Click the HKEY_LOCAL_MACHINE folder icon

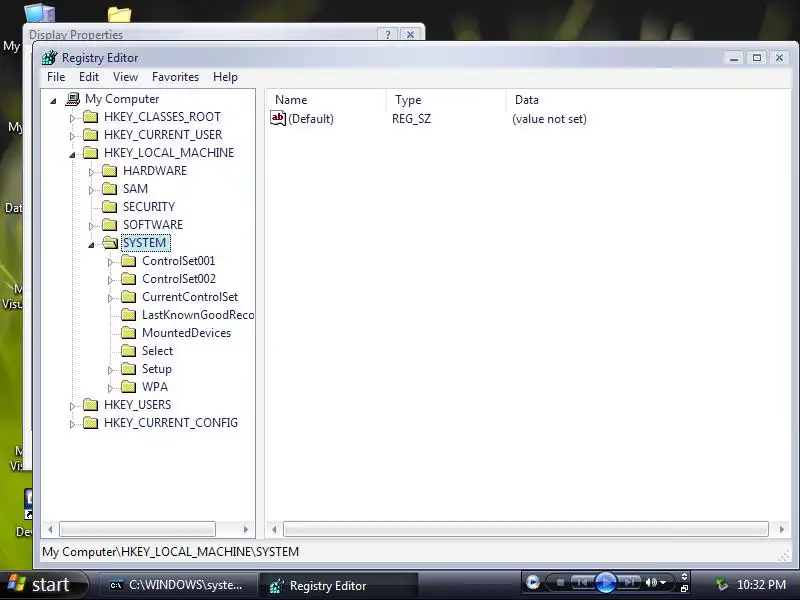pyautogui.click(x=91, y=153)
